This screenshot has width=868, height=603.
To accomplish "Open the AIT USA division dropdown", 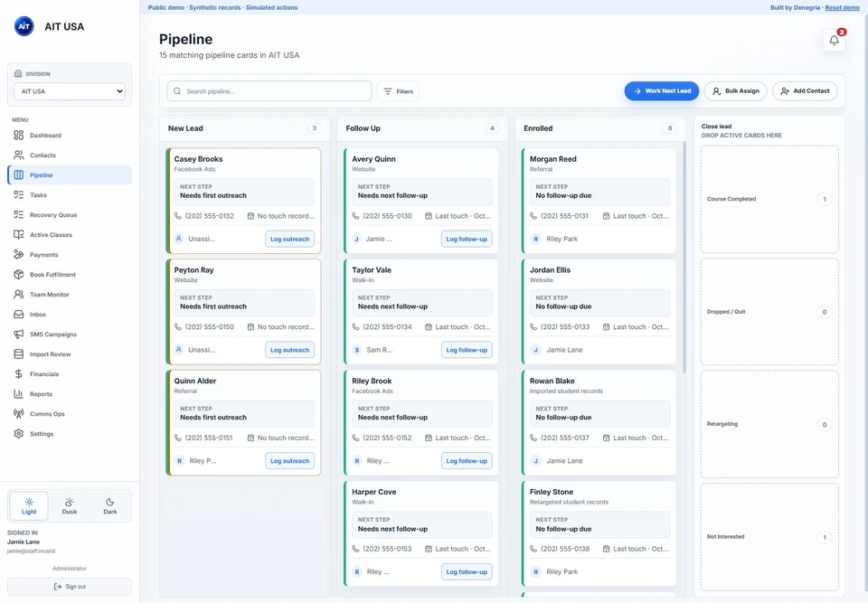I will click(70, 91).
